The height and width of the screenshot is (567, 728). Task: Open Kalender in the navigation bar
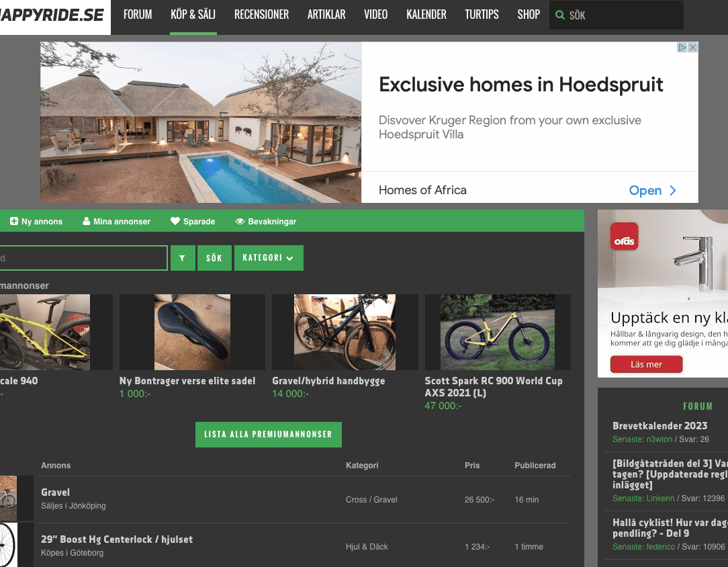(426, 15)
